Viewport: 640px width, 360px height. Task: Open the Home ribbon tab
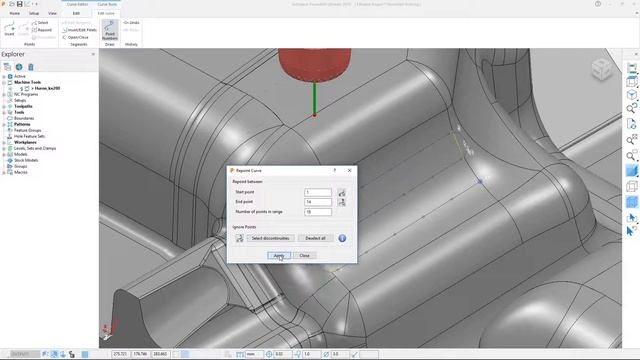coord(15,13)
